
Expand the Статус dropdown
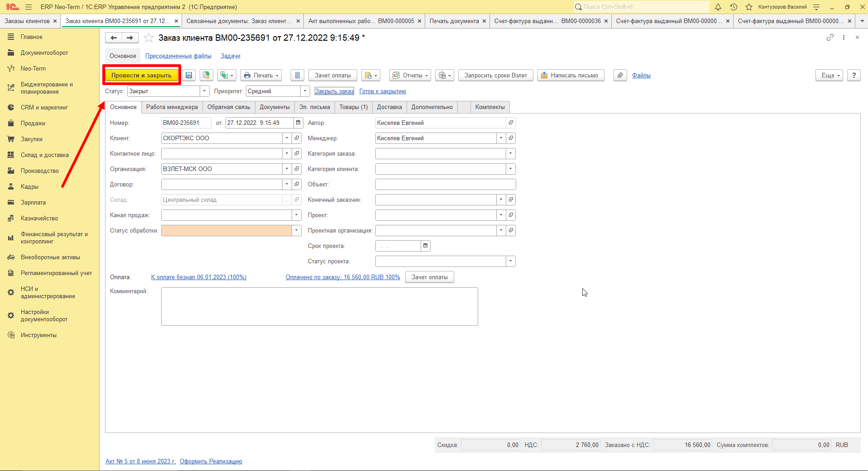pos(205,91)
